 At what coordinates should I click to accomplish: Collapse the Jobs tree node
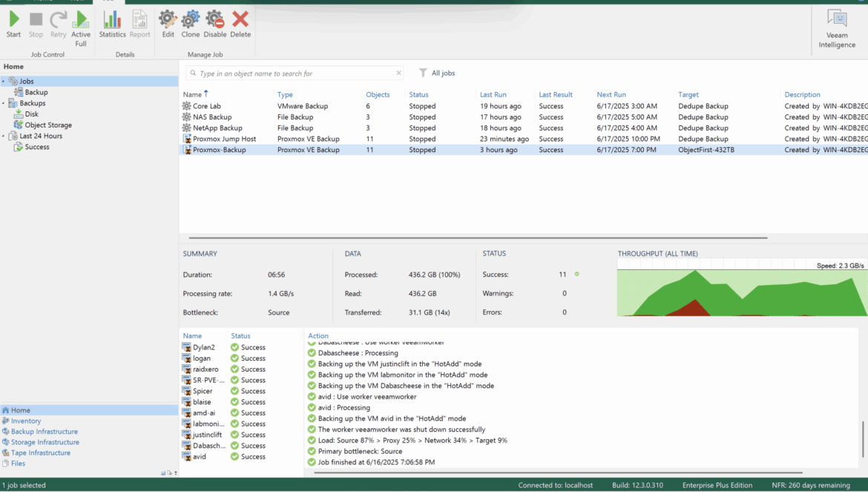pyautogui.click(x=3, y=82)
